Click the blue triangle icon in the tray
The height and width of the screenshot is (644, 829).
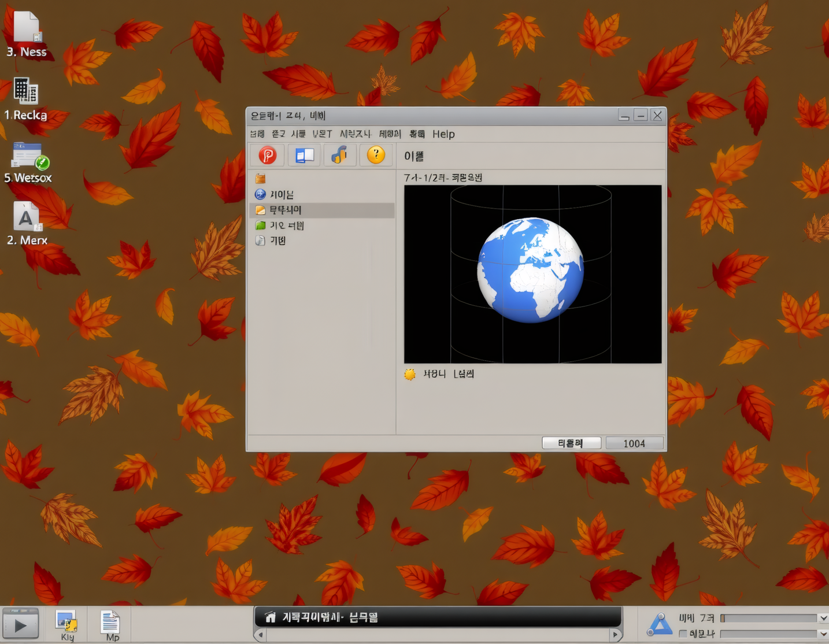pyautogui.click(x=659, y=625)
